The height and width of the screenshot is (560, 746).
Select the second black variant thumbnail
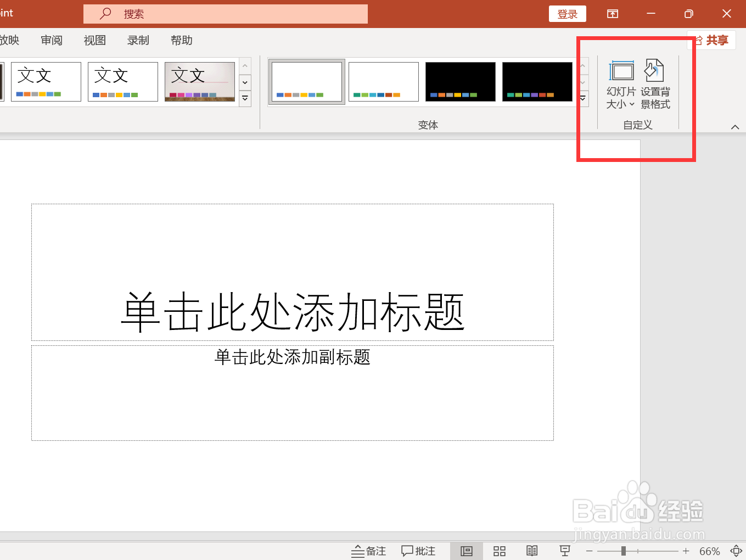[x=537, y=82]
